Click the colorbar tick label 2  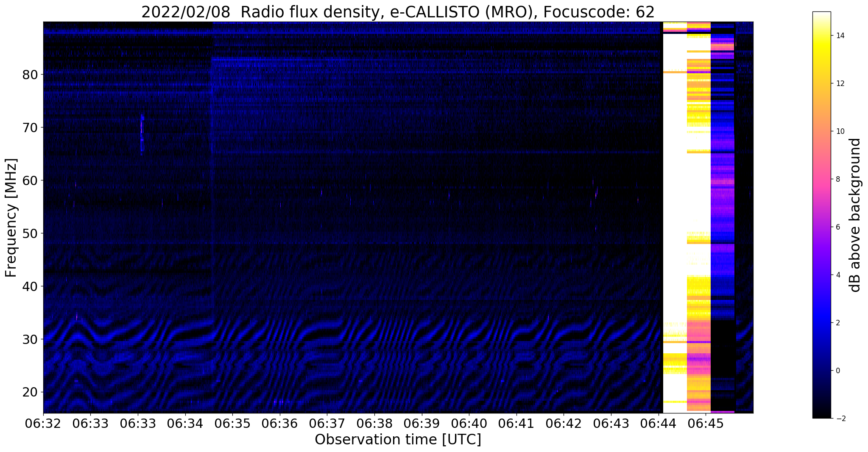point(837,323)
